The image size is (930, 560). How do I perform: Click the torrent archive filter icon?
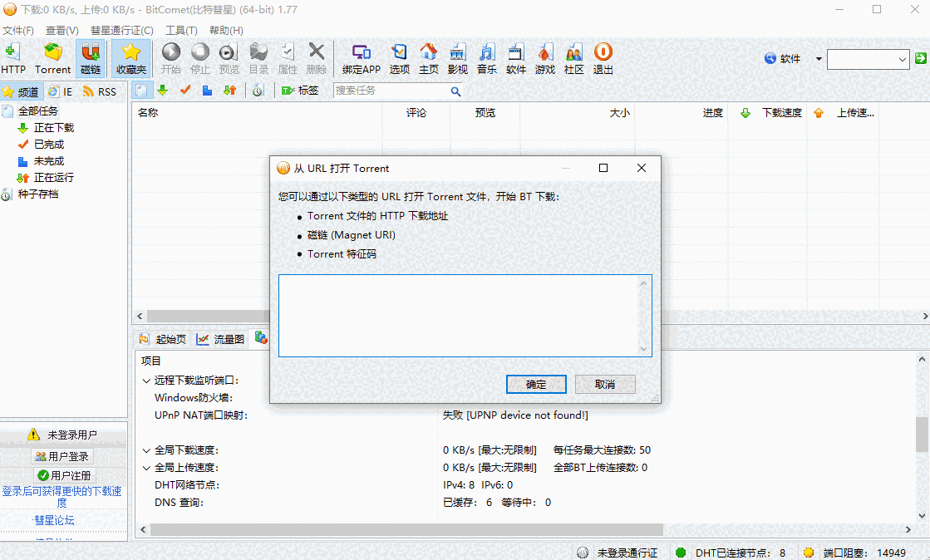pyautogui.click(x=258, y=91)
